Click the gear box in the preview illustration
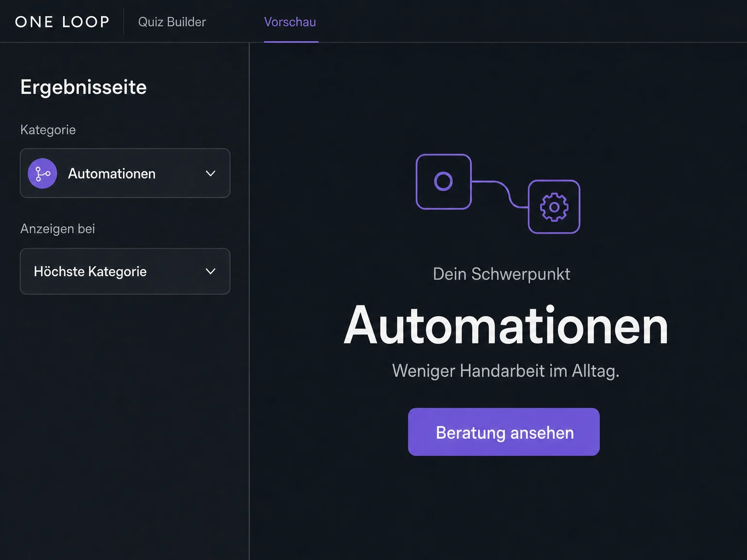 pos(554,207)
